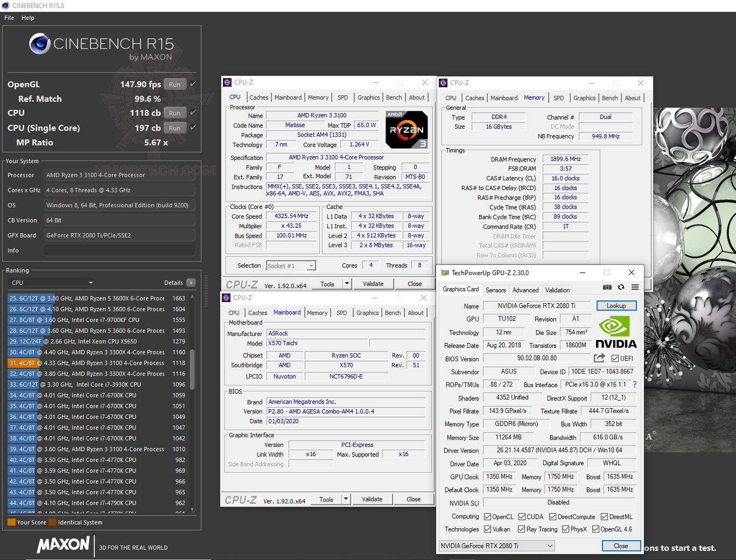Open the File menu in Cinebench
This screenshot has width=736, height=560.
(9, 18)
